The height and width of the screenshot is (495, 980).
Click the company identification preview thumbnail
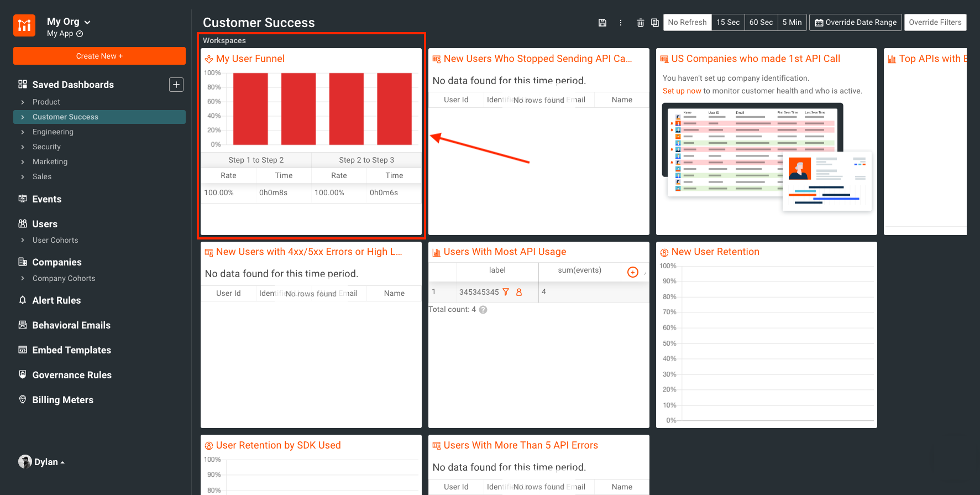coord(767,157)
